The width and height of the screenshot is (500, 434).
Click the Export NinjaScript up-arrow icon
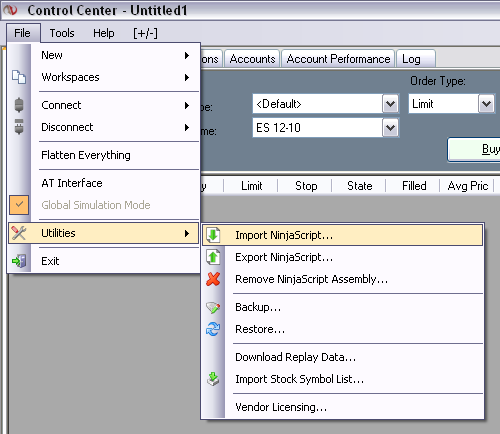point(213,257)
